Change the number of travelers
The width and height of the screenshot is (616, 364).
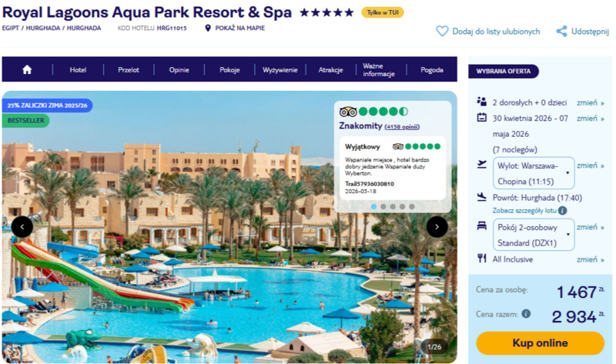pos(590,102)
